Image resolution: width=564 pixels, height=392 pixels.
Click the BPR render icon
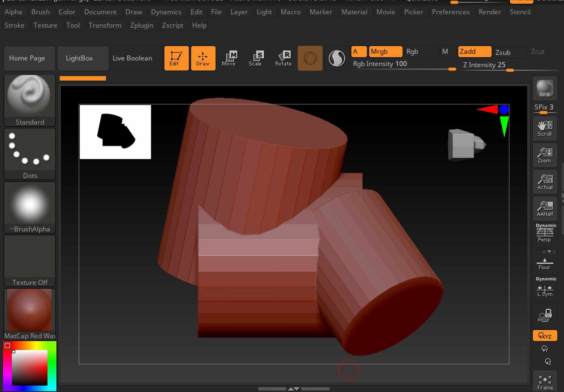pos(544,88)
